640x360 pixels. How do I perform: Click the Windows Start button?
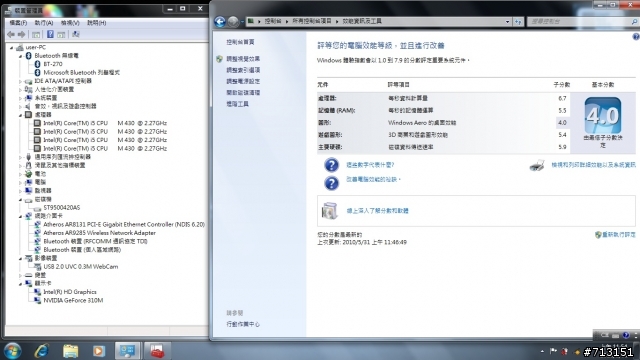[x=12, y=351]
